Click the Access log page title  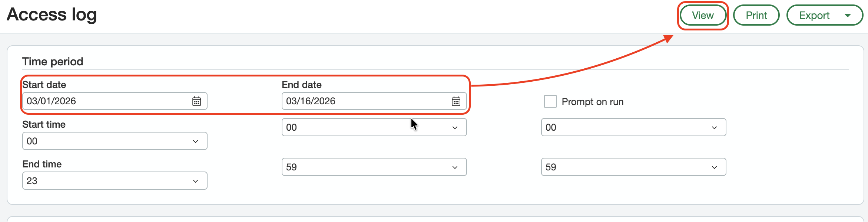(x=52, y=15)
